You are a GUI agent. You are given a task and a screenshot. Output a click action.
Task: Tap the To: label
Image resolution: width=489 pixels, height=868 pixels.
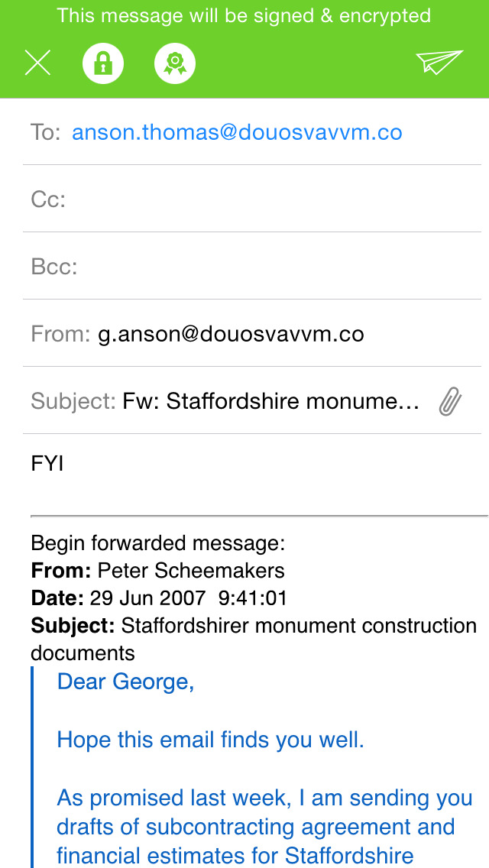45,132
